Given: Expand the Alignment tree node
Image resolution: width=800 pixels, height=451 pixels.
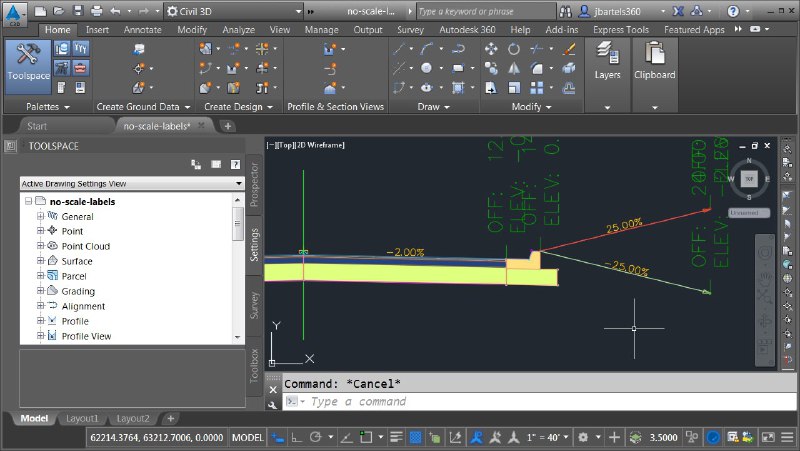Looking at the screenshot, I should click(40, 306).
